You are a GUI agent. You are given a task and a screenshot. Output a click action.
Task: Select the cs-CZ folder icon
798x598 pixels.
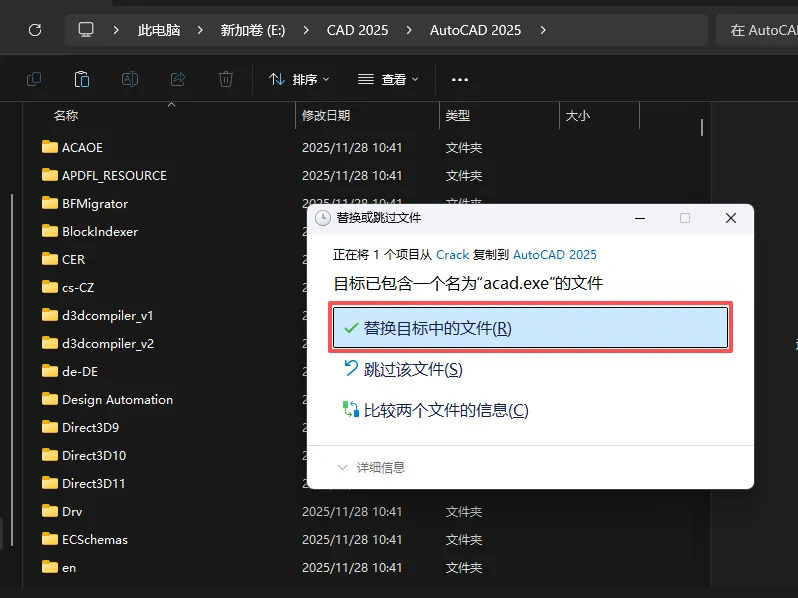49,287
